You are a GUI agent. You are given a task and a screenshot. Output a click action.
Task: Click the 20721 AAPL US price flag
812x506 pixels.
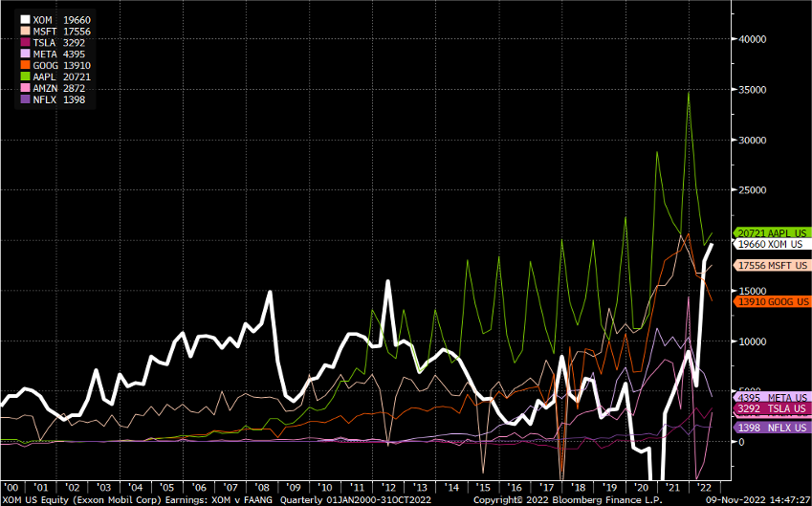click(x=772, y=233)
